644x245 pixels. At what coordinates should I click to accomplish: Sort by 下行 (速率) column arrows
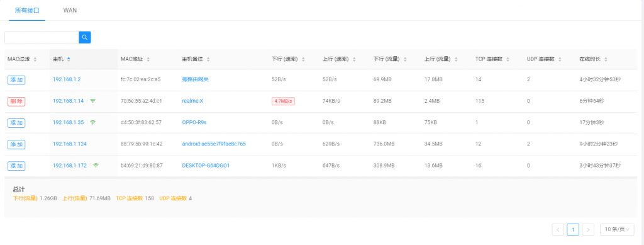point(303,60)
